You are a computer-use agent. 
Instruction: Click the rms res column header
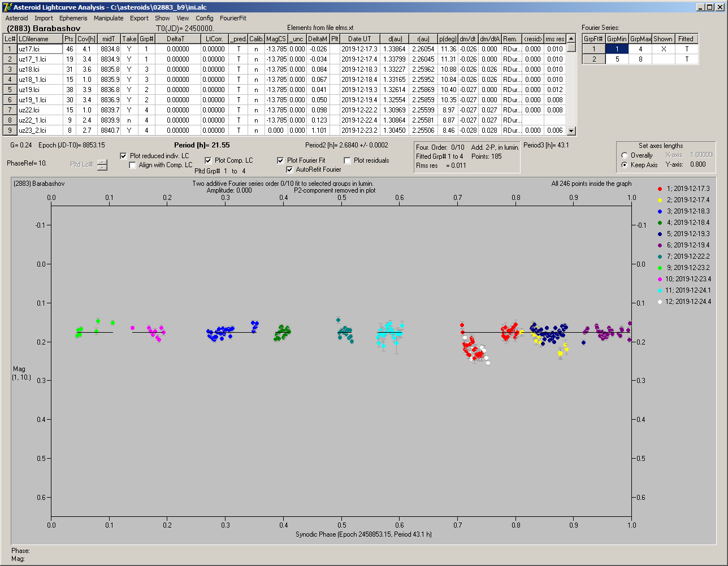[x=555, y=39]
